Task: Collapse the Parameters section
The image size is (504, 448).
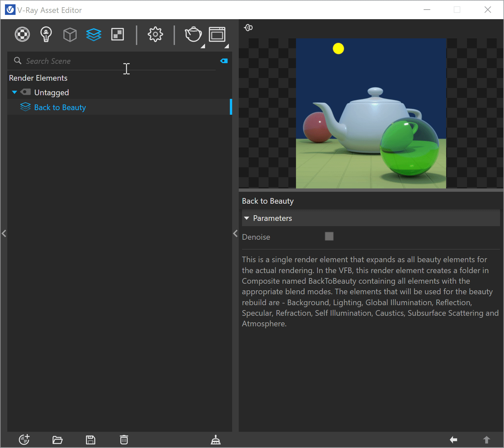Action: (x=246, y=218)
